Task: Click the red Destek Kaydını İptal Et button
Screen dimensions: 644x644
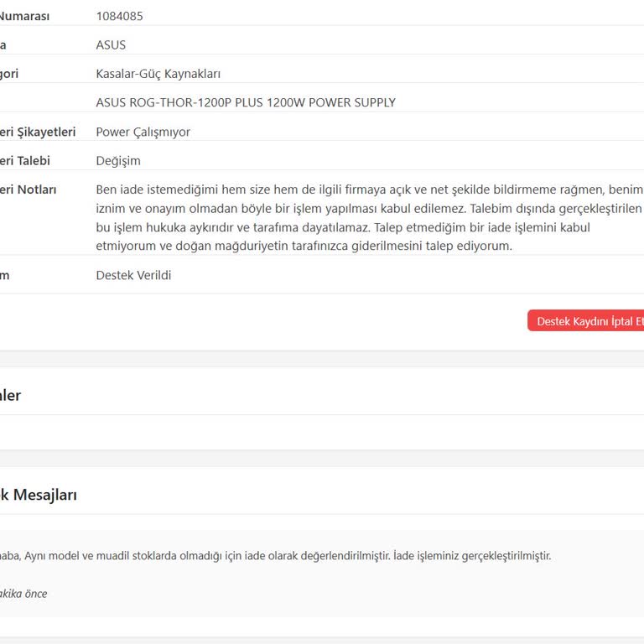Action: click(x=586, y=321)
